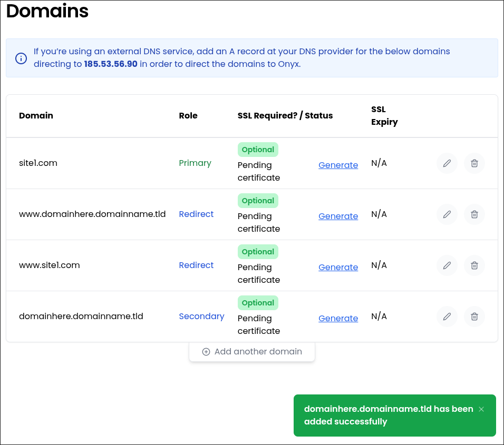Click Optional badge in www.domainhere.domainname.tld row

point(258,201)
